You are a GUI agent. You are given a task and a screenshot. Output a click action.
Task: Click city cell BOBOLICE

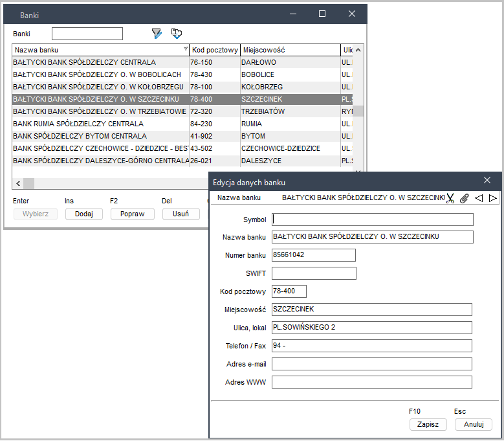tap(290, 74)
